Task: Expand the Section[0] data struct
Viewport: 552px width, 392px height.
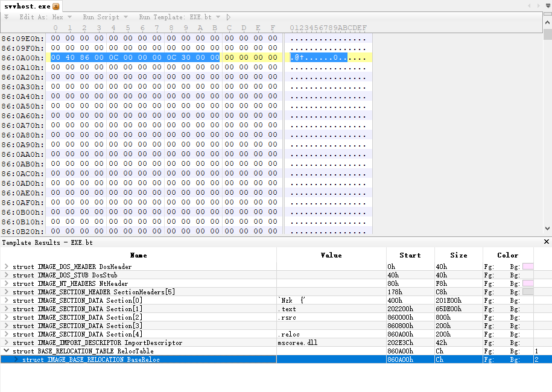Action: click(7, 300)
